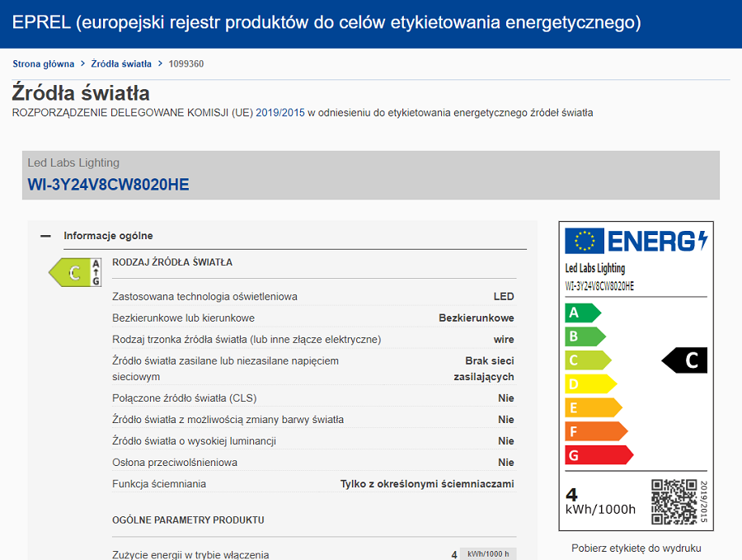Click the Źródła światła page heading
The image size is (742, 560).
pos(81,92)
